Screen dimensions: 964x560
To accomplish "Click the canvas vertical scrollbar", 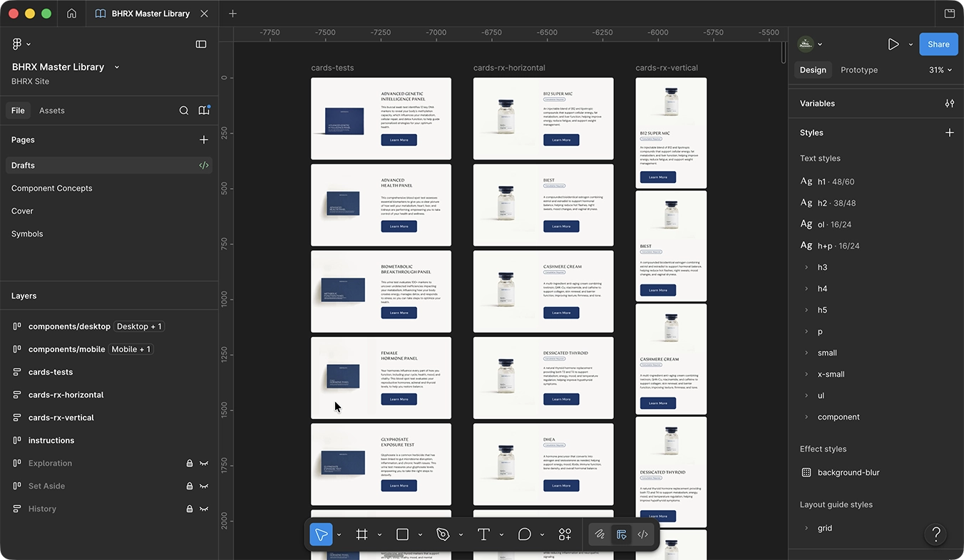I will (784, 53).
